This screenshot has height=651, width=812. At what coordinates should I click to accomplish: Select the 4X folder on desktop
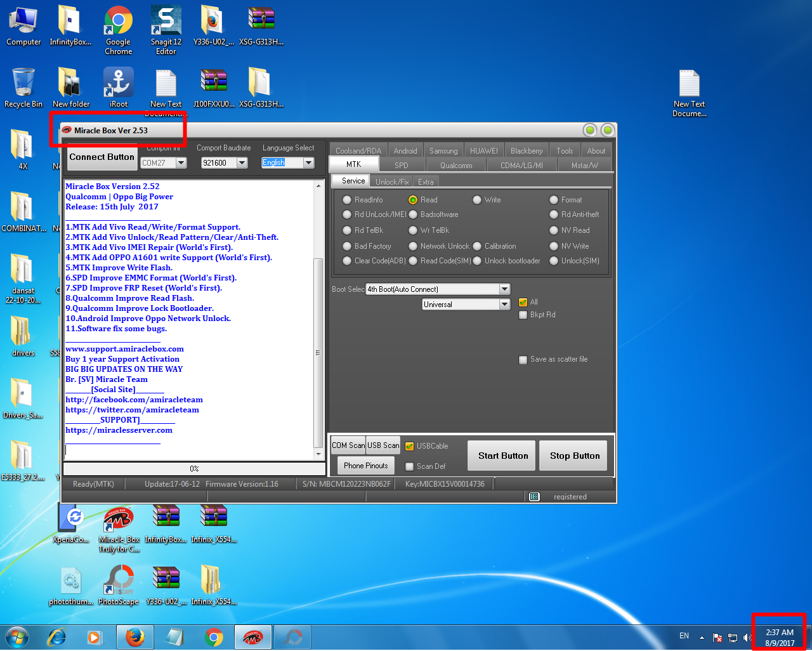pos(23,150)
